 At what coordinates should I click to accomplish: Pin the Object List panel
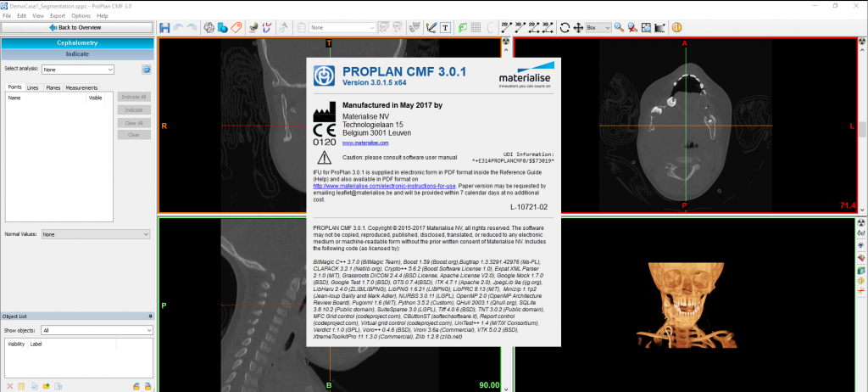click(x=149, y=316)
